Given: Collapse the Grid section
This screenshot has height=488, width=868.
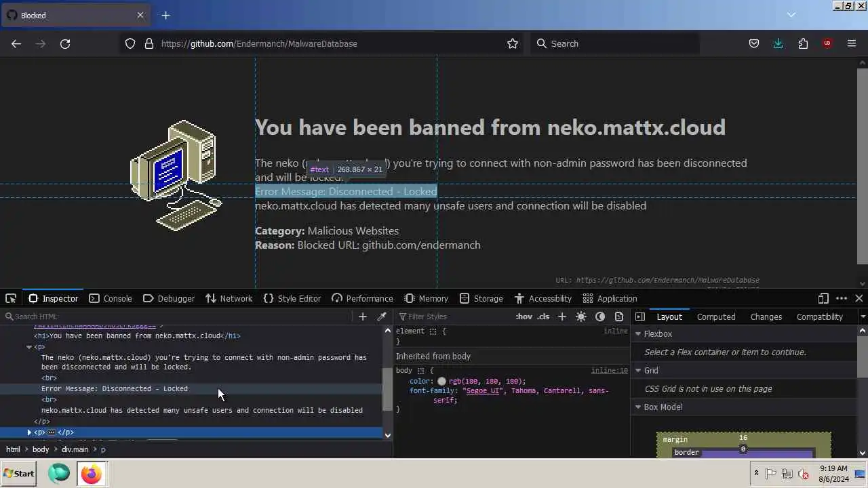Looking at the screenshot, I should point(638,371).
